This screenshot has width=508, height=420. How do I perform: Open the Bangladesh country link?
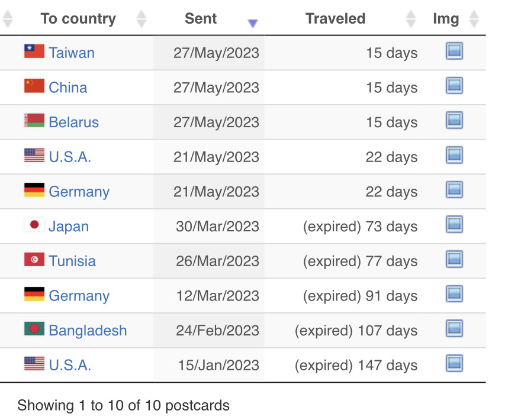tap(88, 330)
